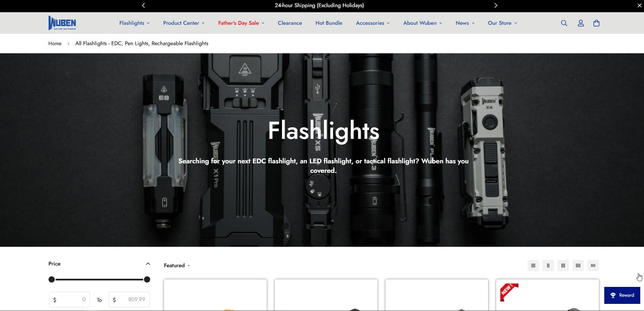Click the 24-hour Shipping announcement text
This screenshot has width=644, height=311.
[x=319, y=5]
